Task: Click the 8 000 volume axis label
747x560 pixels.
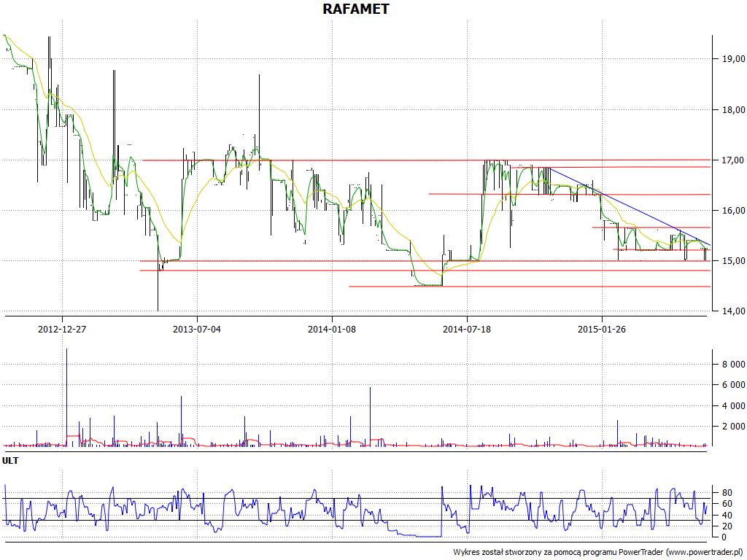Action: pos(734,365)
